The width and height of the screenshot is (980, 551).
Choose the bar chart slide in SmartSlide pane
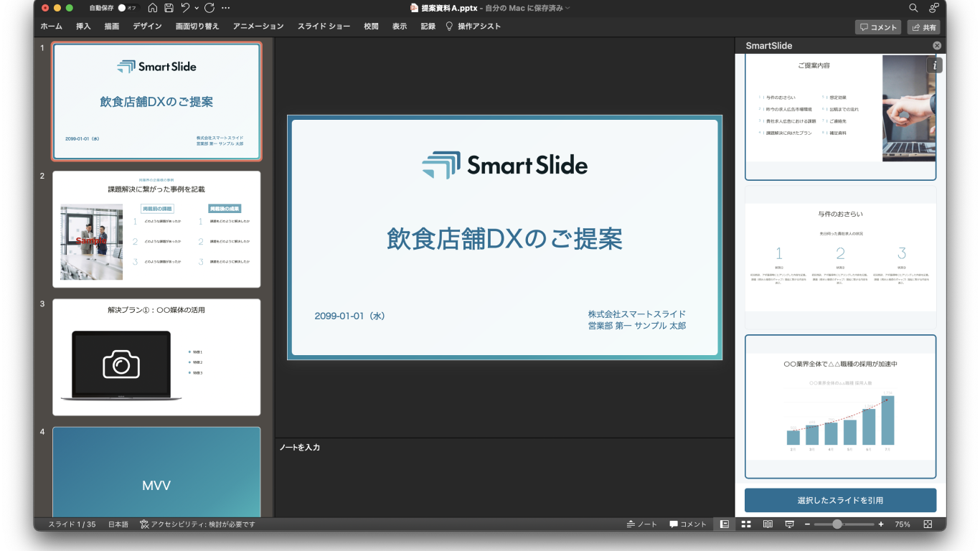coord(840,406)
